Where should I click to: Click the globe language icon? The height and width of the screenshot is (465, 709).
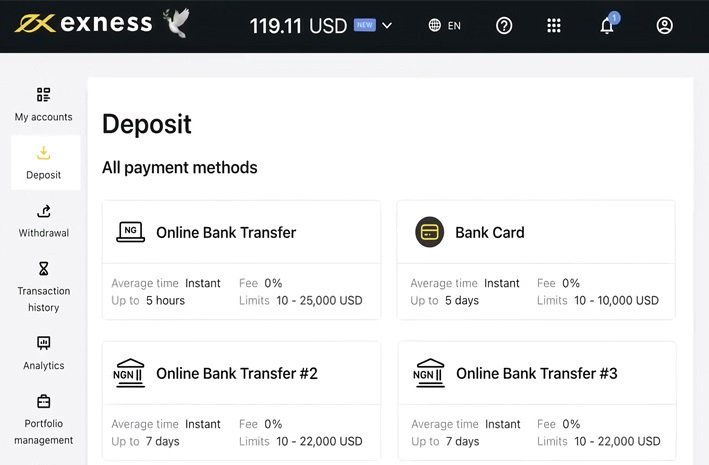(x=435, y=26)
